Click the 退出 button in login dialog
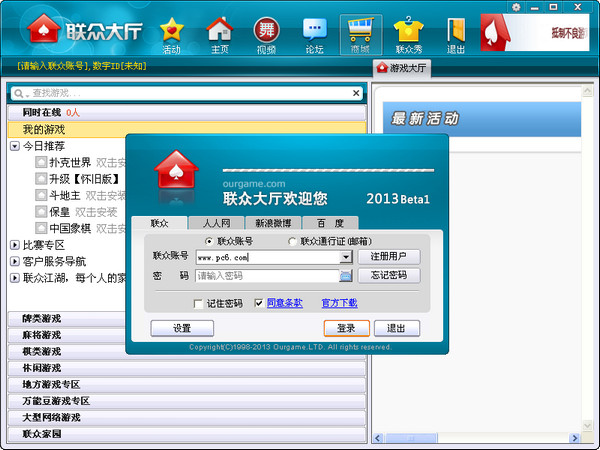The image size is (600, 450). coord(397,328)
